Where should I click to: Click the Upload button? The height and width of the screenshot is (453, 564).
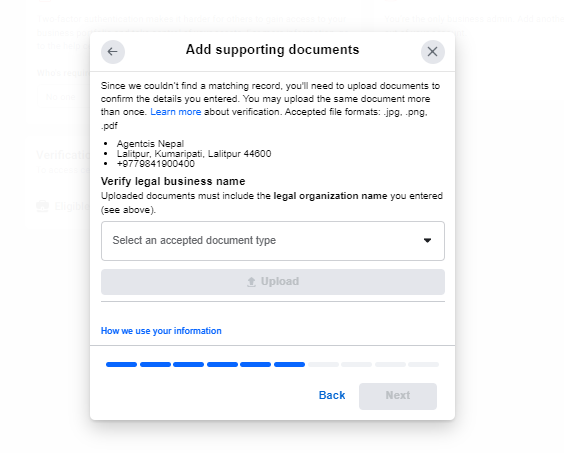coord(273,282)
